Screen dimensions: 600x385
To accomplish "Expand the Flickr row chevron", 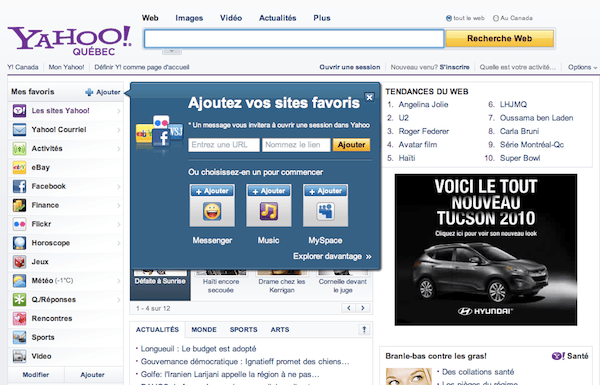I will [119, 224].
